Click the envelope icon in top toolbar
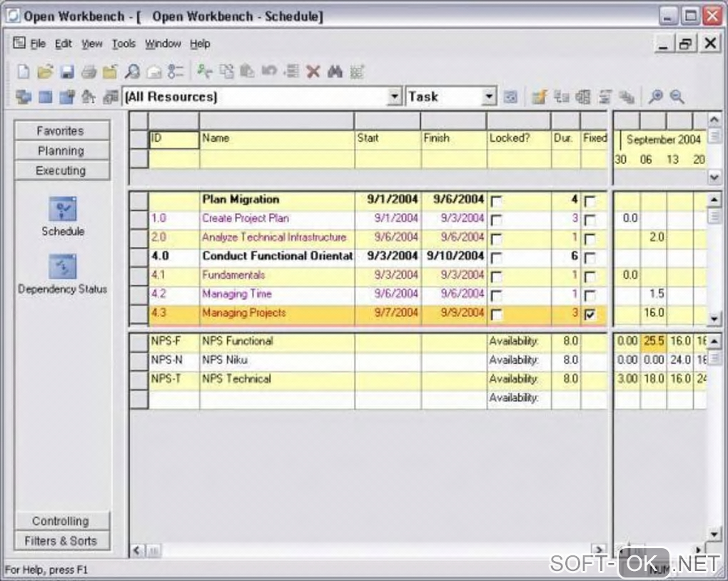Viewport: 728px width, 581px height. pyautogui.click(x=154, y=71)
